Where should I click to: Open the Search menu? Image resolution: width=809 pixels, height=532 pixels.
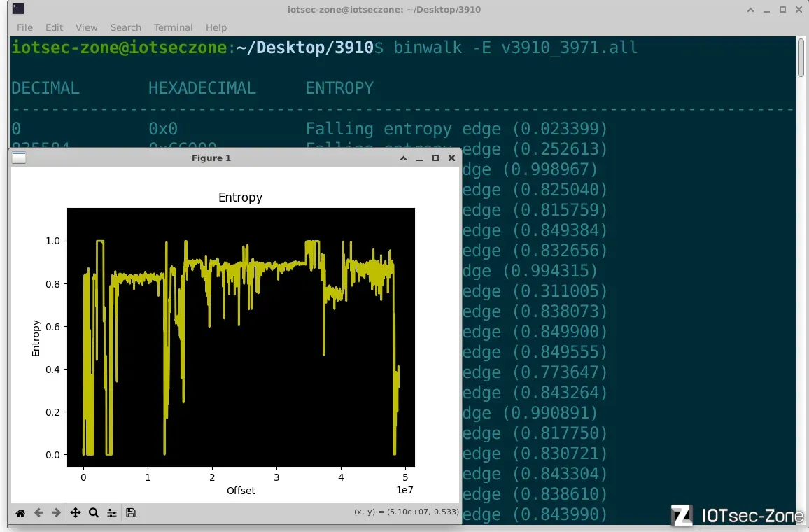(126, 27)
